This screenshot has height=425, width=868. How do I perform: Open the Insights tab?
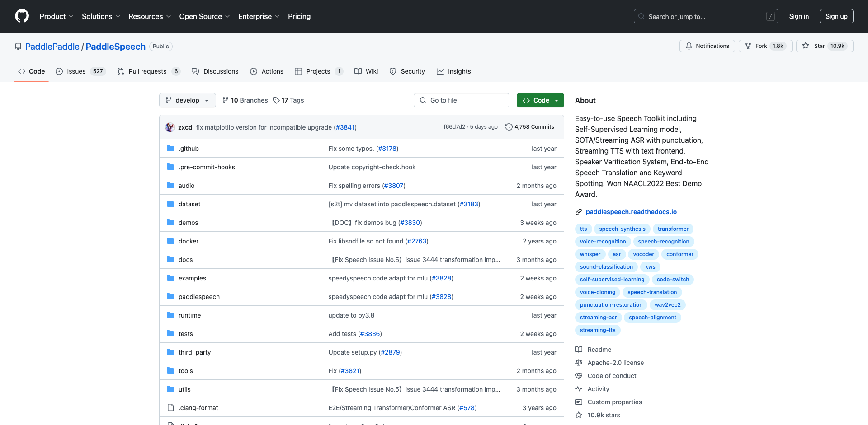click(454, 71)
